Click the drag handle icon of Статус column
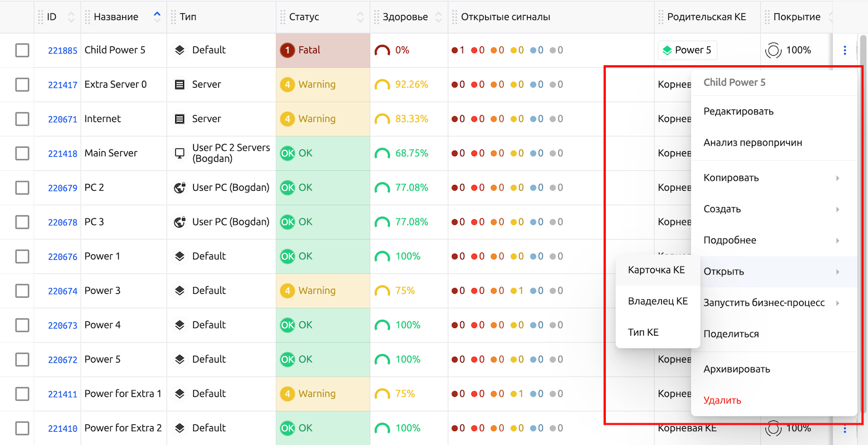868x445 pixels. 282,17
